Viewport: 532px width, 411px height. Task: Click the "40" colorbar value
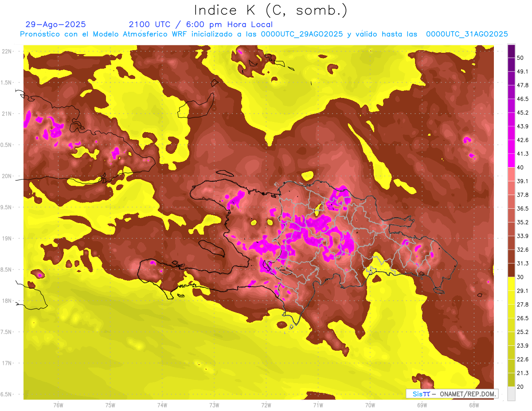pyautogui.click(x=520, y=168)
